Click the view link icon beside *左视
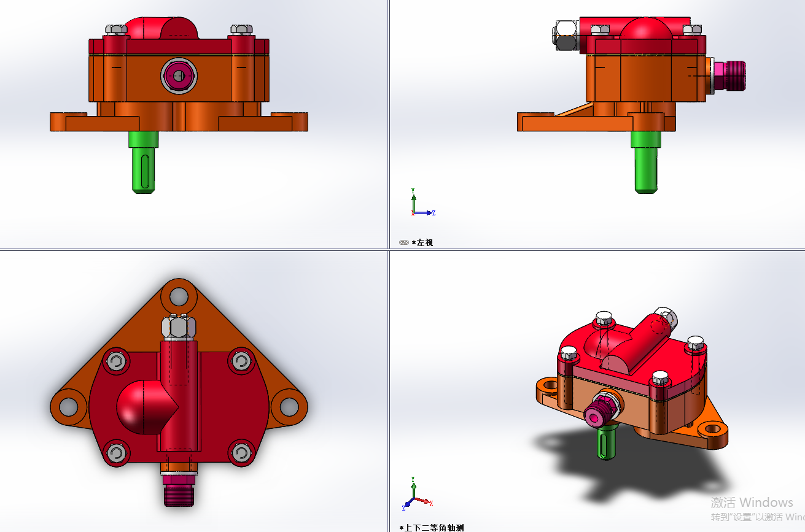 (x=403, y=242)
